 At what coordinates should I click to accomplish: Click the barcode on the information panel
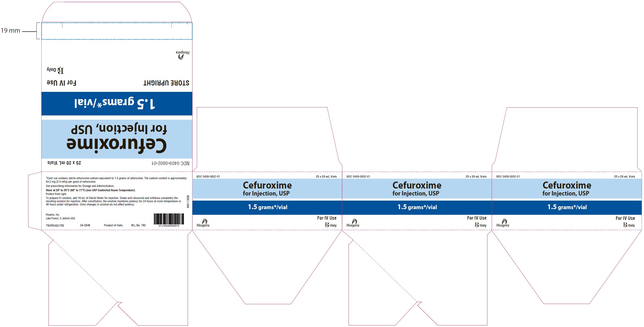169,219
